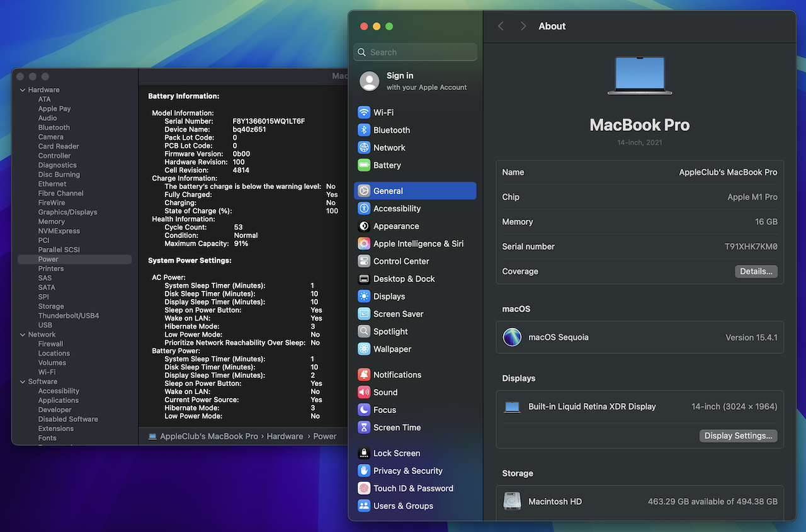Click the Touch ID & Password fingerprint icon
806x532 pixels.
click(x=364, y=489)
